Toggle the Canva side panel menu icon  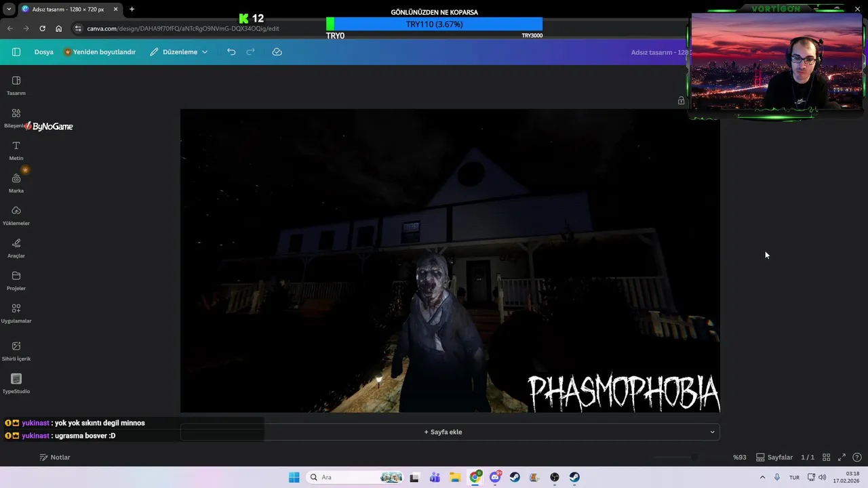click(16, 52)
